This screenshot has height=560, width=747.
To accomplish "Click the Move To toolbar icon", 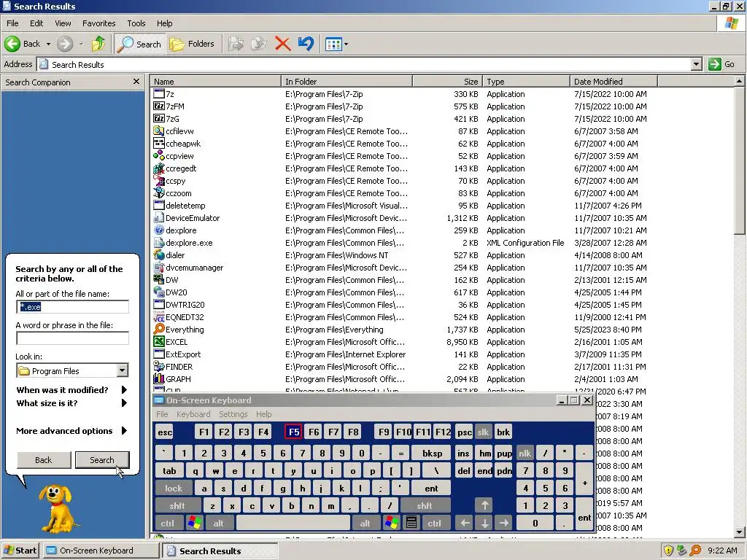I will [236, 44].
